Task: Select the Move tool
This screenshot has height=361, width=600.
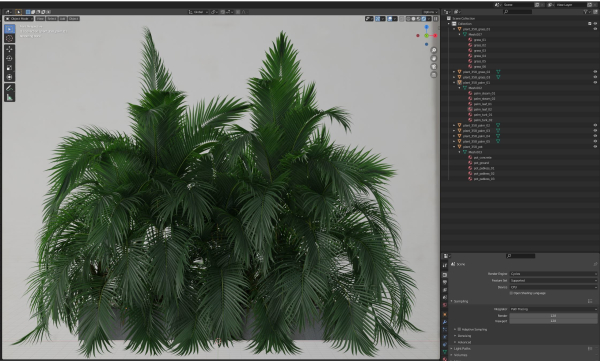Action: [x=10, y=49]
